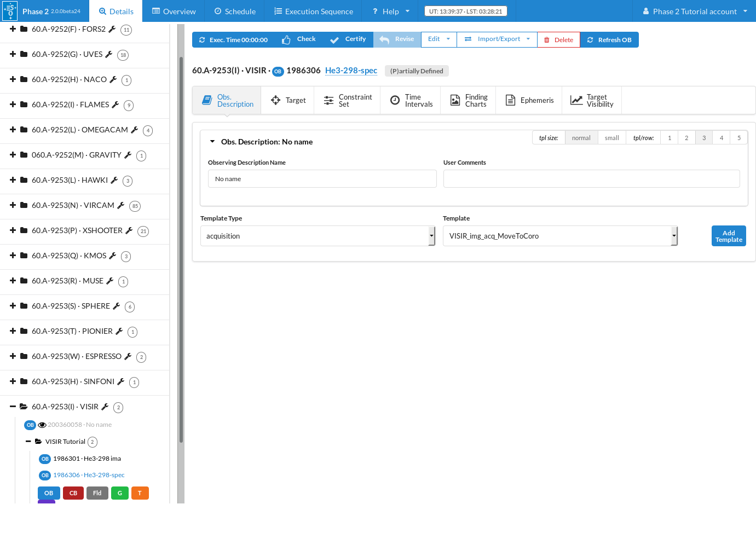This screenshot has height=533, width=756.
Task: Click the Refresh OB icon
Action: tap(590, 40)
